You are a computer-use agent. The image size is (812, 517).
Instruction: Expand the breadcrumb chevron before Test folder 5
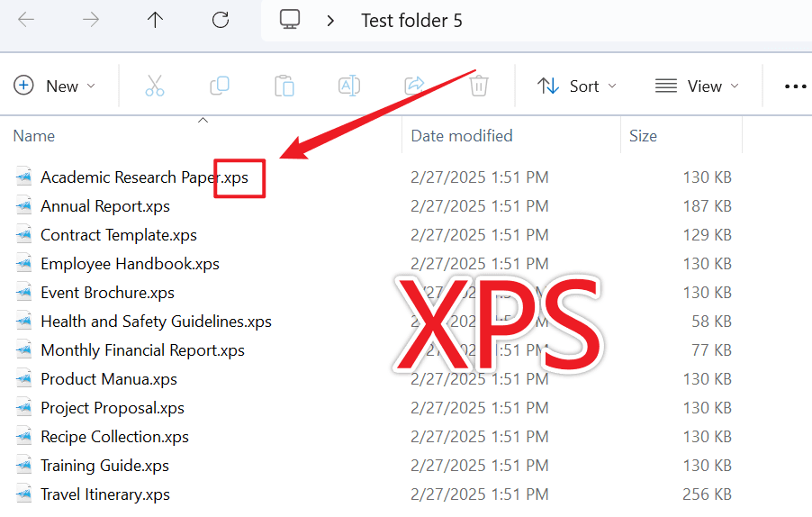[x=330, y=21]
